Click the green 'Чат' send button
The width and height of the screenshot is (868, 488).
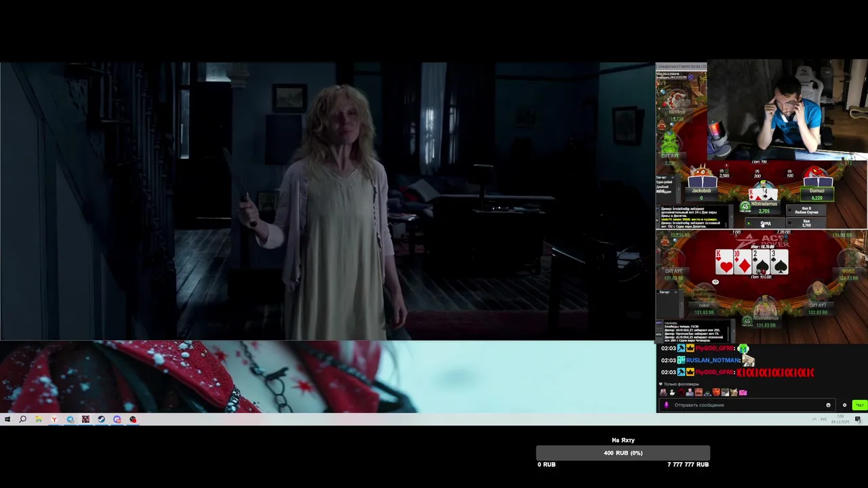(x=860, y=405)
